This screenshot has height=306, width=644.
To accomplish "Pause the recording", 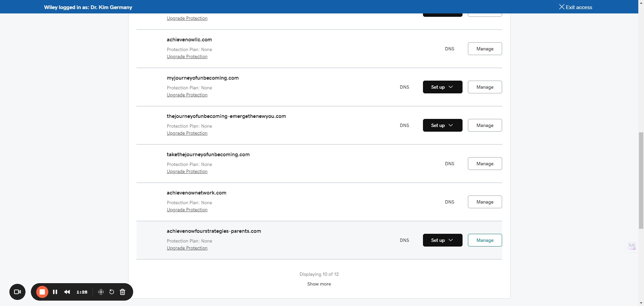I will coord(55,292).
